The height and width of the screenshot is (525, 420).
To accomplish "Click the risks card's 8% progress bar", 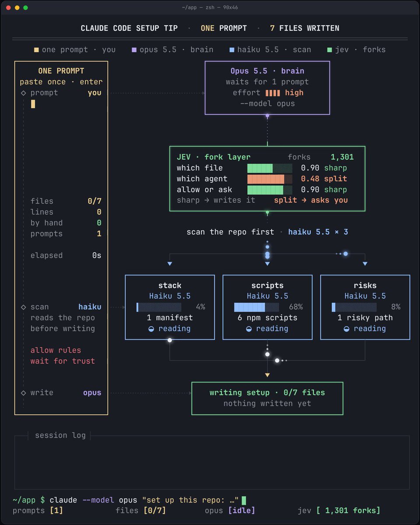I will (x=354, y=307).
